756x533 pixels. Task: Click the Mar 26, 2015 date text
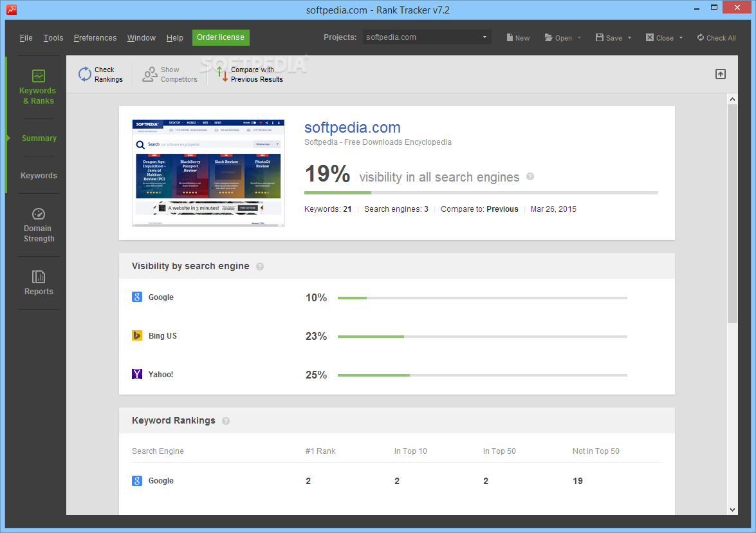pyautogui.click(x=553, y=209)
